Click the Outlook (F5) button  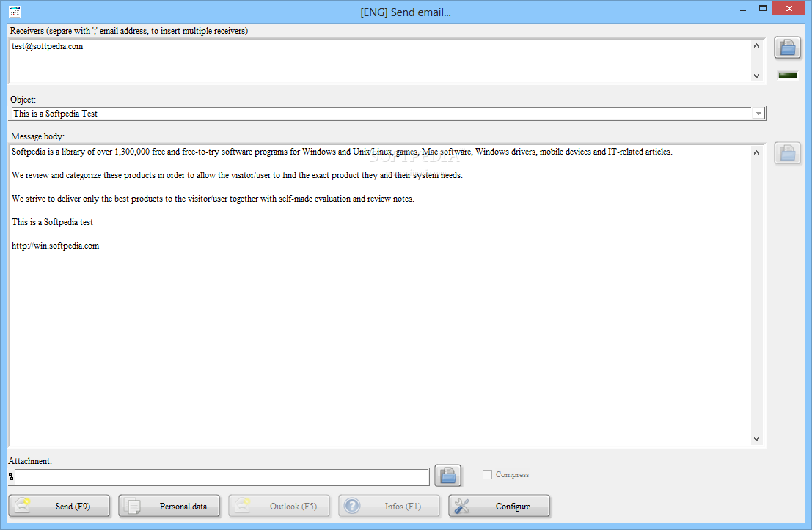tap(279, 507)
